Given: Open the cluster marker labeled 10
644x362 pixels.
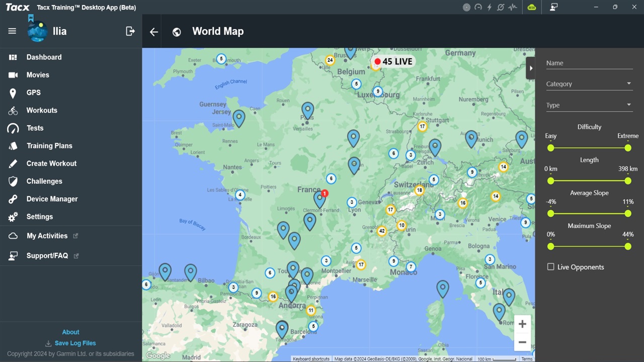Looking at the screenshot, I should (x=401, y=225).
